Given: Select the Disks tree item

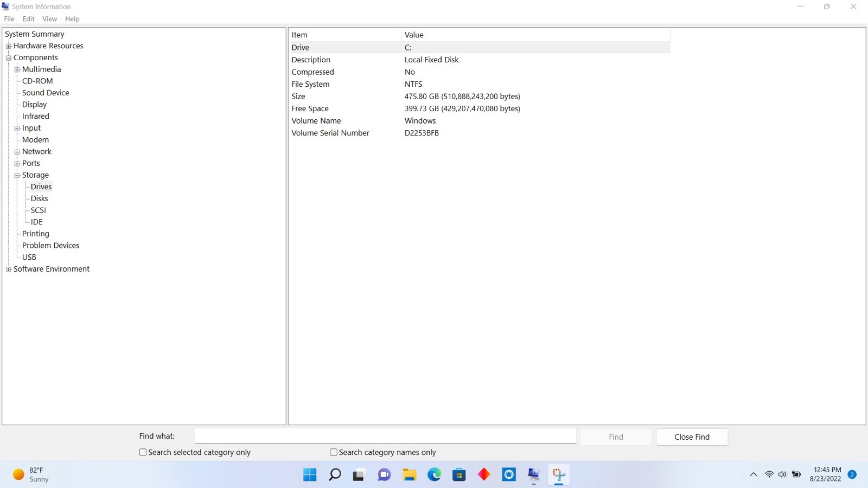Looking at the screenshot, I should tap(39, 198).
